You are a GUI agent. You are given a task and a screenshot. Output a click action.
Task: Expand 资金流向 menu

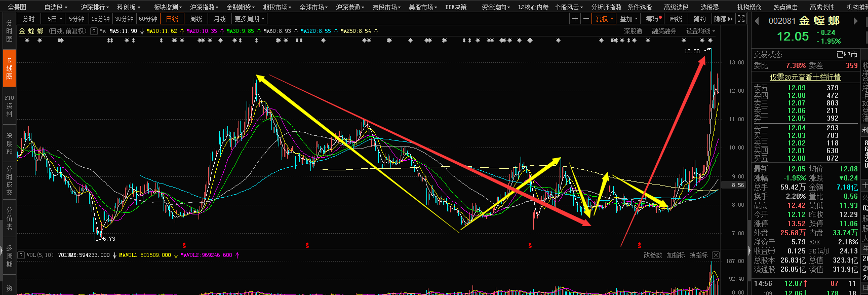click(x=495, y=7)
